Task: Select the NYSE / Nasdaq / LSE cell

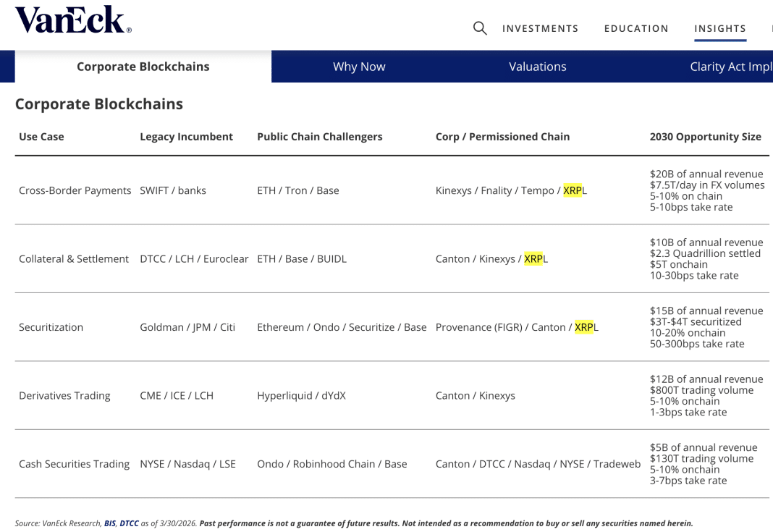Action: click(x=188, y=464)
